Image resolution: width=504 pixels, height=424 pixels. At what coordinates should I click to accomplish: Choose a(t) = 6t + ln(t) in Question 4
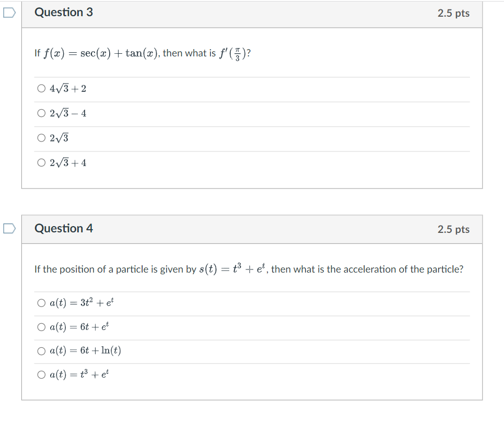tap(41, 350)
